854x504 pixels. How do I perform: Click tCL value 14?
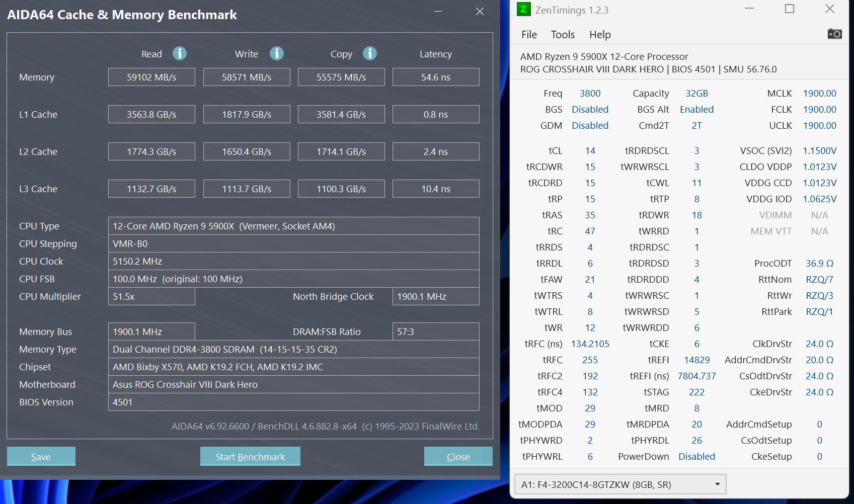coord(590,150)
